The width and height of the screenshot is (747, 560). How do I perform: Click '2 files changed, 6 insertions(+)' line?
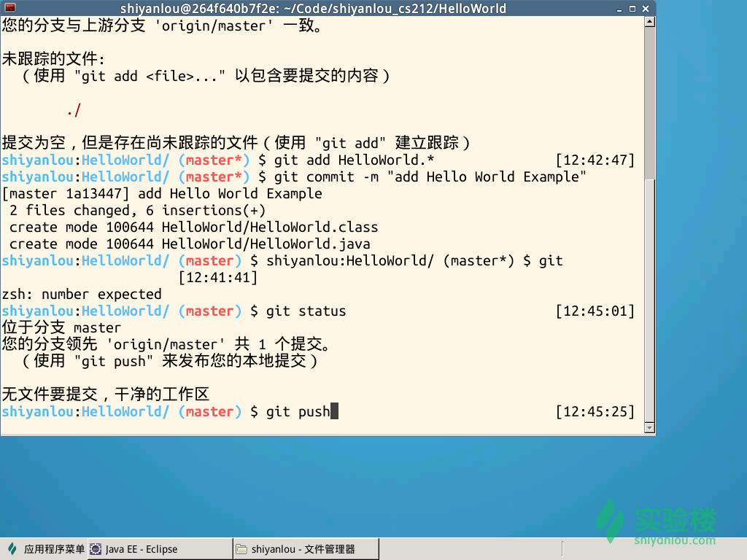tap(137, 211)
